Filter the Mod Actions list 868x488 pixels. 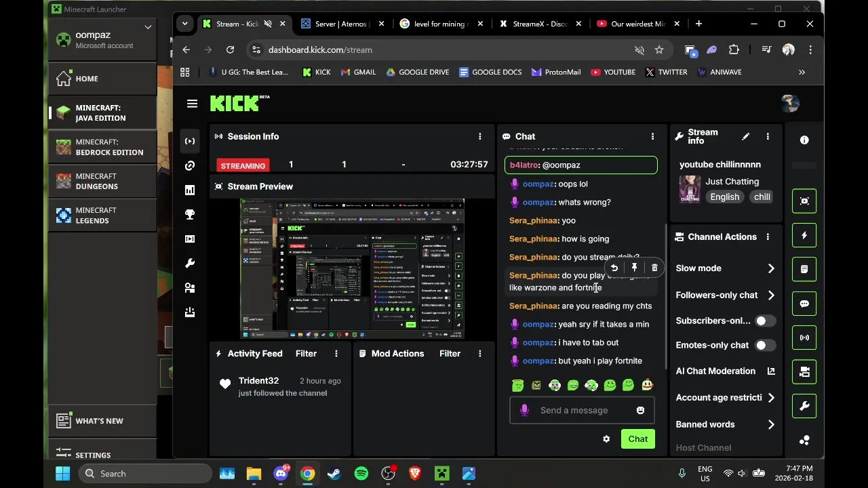(x=450, y=353)
